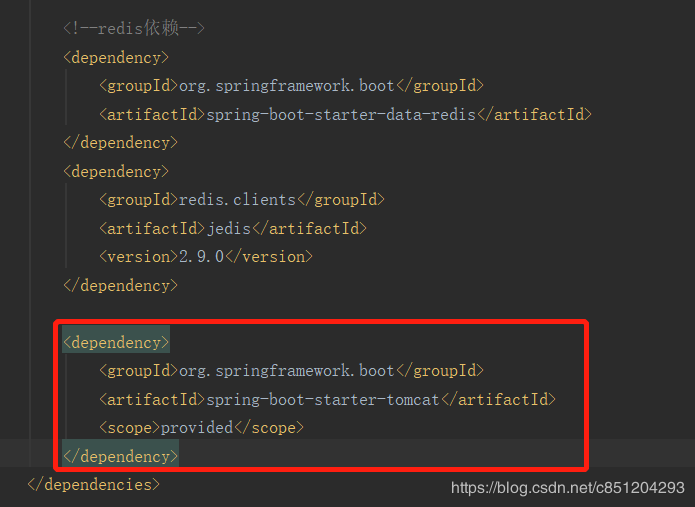The image size is (695, 507).
Task: Click org.springframework.boot in the tomcat dependency
Action: [286, 371]
